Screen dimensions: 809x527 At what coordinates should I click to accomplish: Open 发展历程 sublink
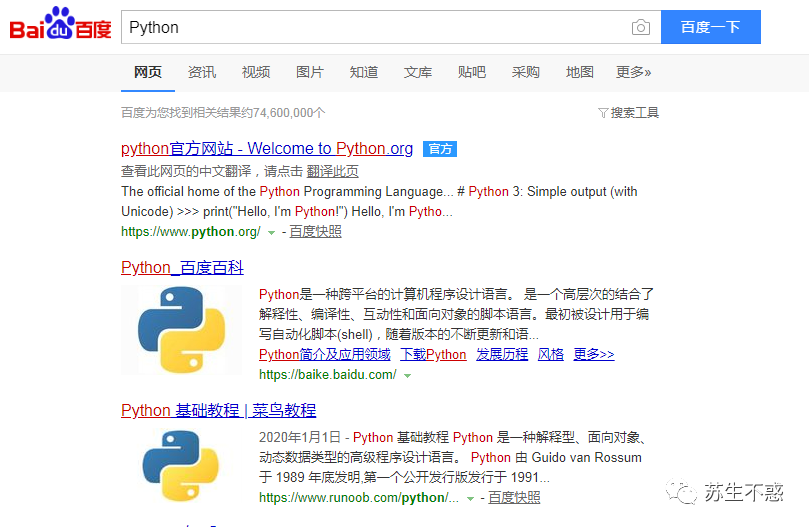502,355
